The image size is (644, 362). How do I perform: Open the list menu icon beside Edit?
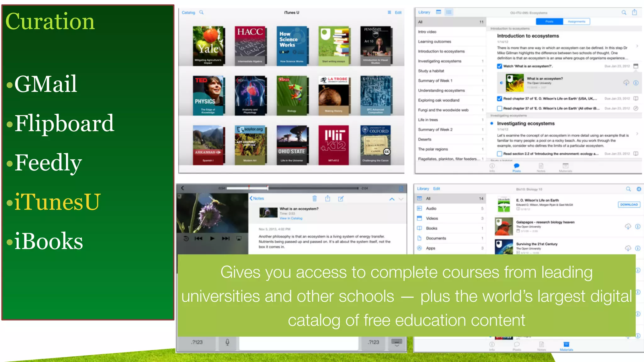[x=389, y=12]
